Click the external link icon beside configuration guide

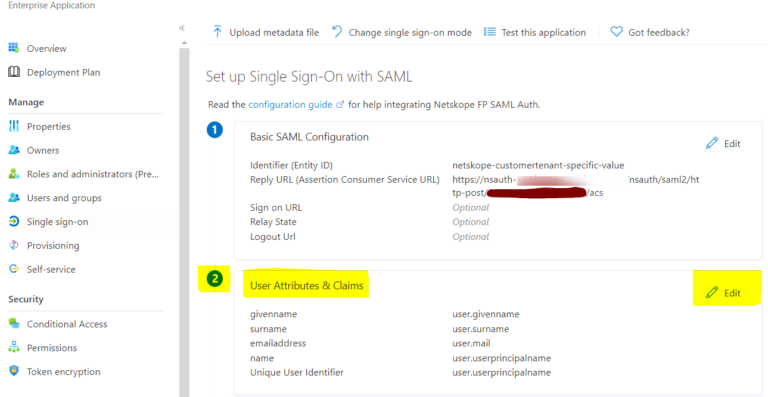[x=340, y=105]
